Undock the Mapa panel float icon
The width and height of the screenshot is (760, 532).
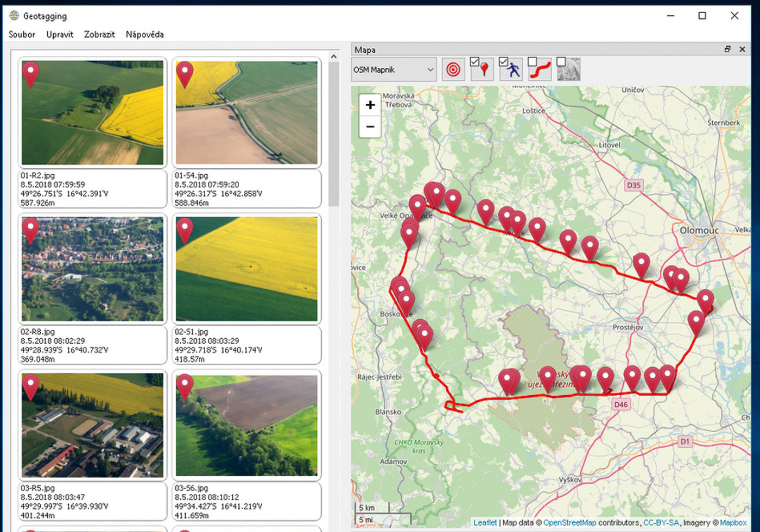(727, 49)
